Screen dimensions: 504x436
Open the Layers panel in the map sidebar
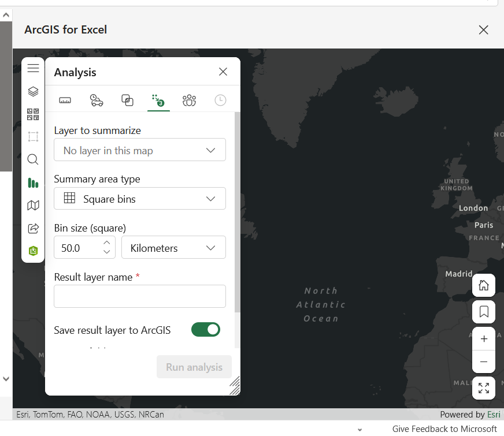coord(33,91)
